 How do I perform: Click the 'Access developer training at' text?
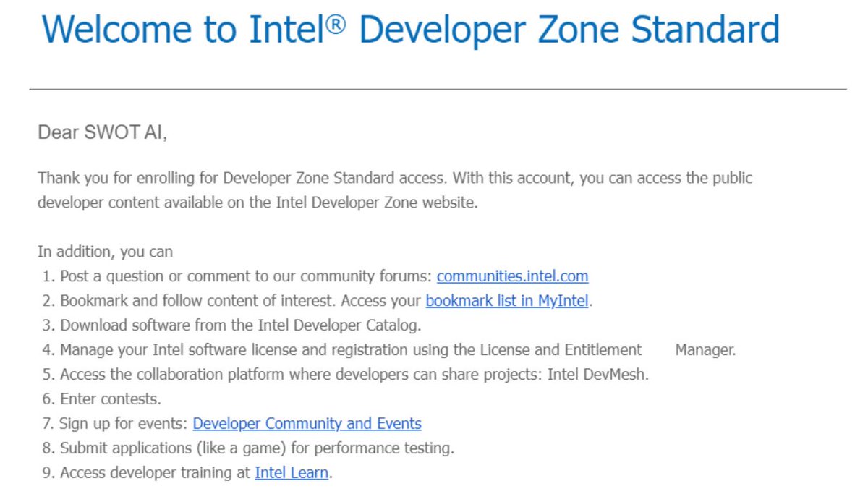(x=156, y=473)
